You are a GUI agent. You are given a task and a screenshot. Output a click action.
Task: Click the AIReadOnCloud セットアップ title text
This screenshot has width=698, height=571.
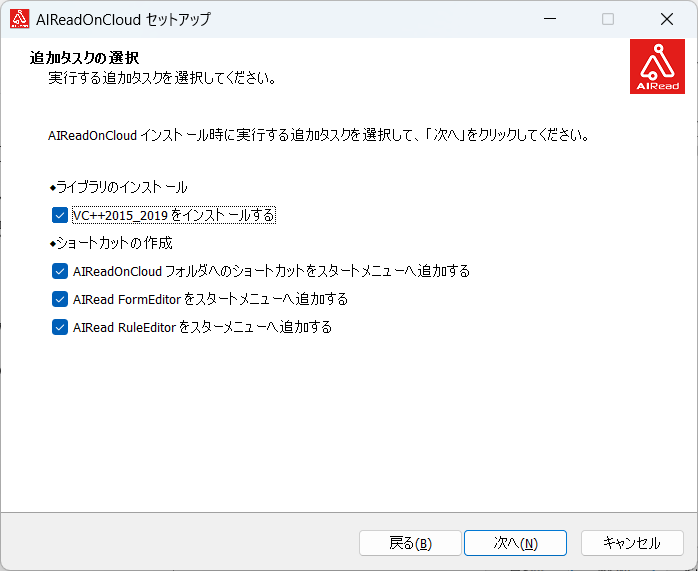[x=123, y=20]
